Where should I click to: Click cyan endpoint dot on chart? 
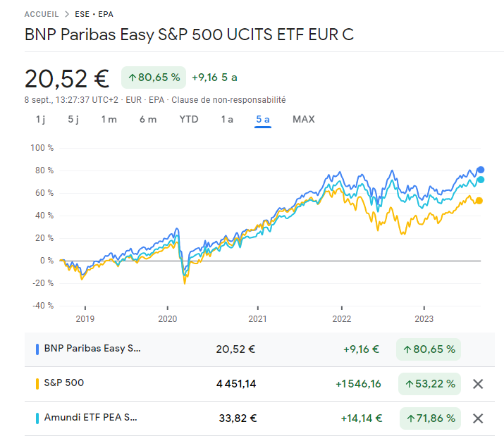[481, 180]
